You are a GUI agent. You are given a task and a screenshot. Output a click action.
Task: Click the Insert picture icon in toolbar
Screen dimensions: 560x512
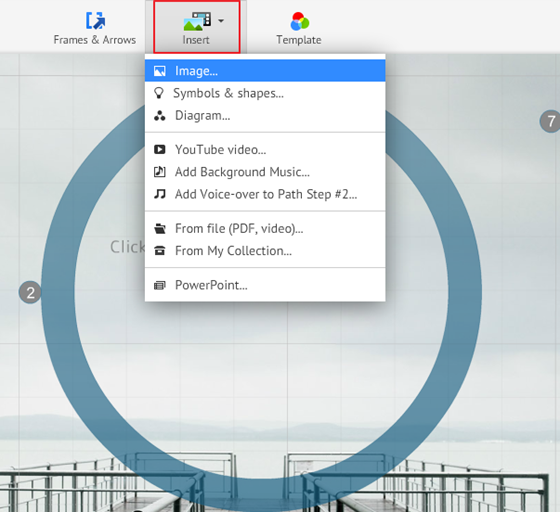197,21
